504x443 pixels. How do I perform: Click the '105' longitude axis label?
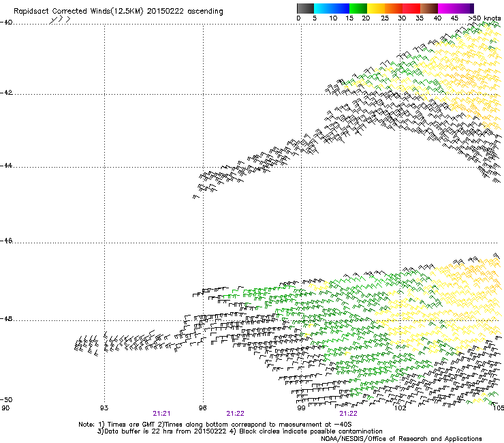[499, 408]
